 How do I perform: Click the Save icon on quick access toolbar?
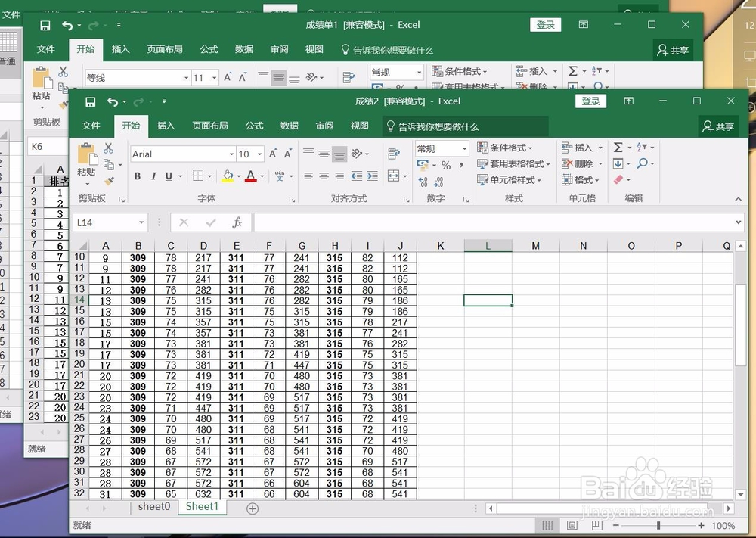coord(91,101)
